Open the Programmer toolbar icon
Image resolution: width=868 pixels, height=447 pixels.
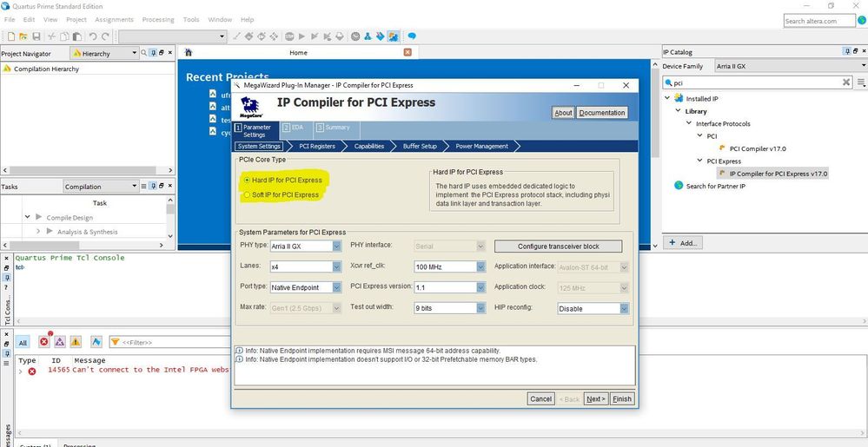coord(381,36)
